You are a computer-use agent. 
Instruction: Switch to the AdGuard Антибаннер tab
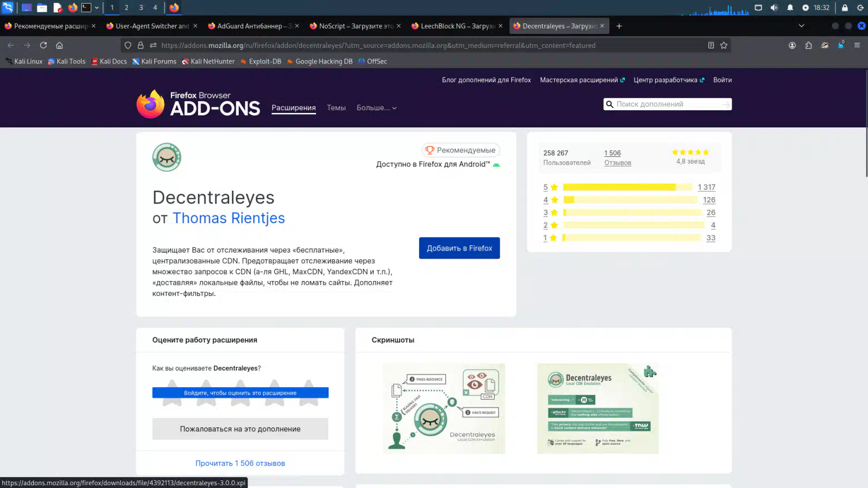click(254, 26)
